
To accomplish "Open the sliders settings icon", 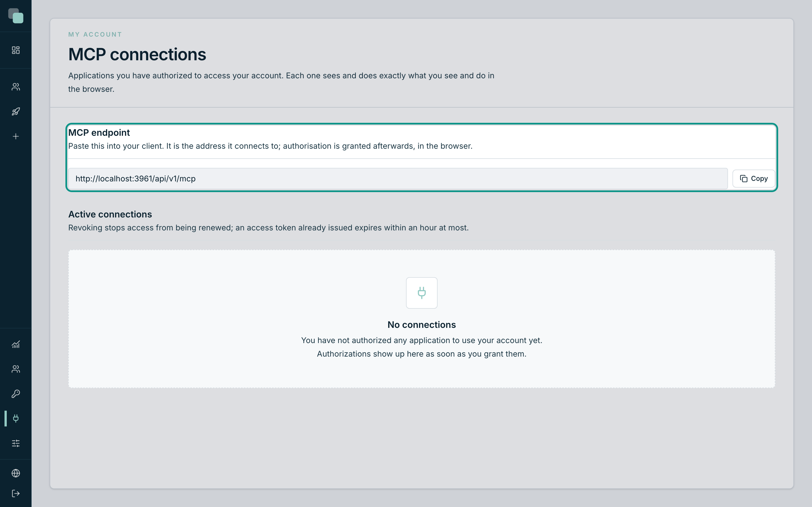I will click(x=16, y=443).
